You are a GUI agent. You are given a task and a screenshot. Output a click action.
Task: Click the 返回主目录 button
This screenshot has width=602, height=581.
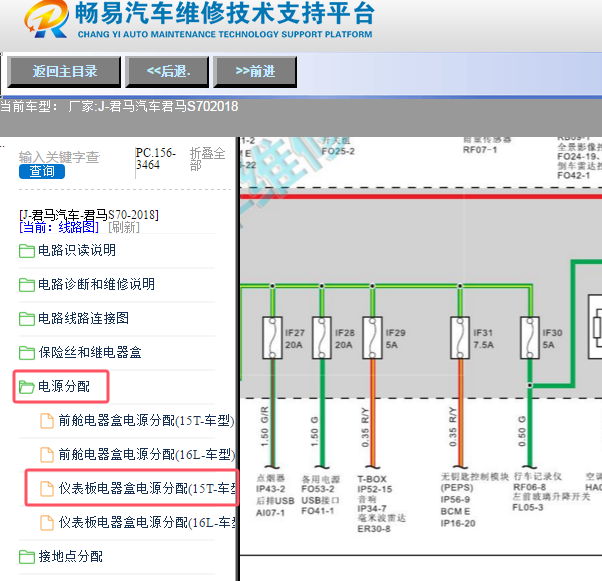[x=64, y=72]
